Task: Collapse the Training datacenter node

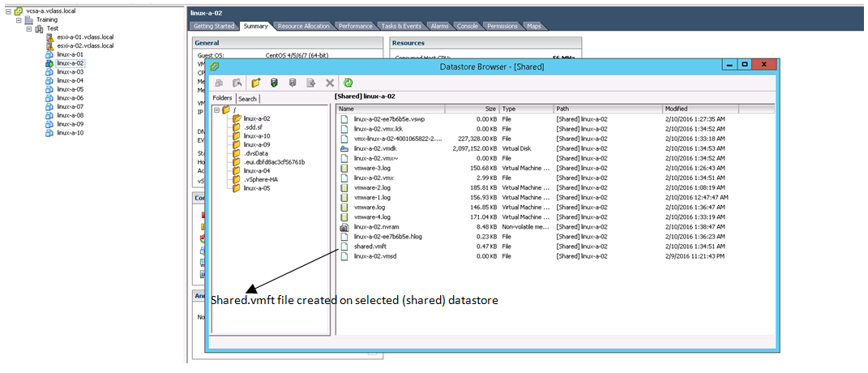Action: click(19, 19)
